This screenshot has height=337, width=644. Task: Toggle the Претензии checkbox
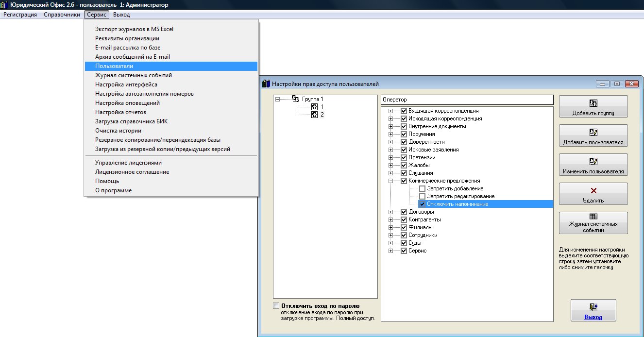[x=404, y=157]
